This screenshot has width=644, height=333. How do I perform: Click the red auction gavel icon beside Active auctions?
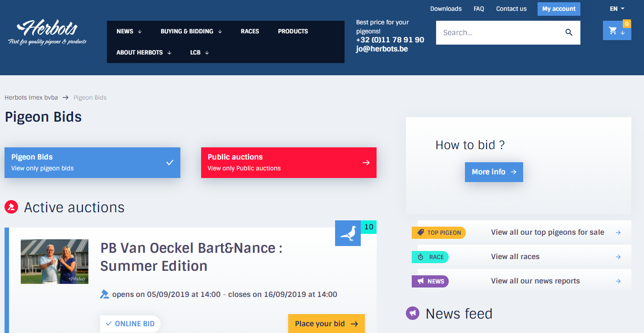pos(11,207)
